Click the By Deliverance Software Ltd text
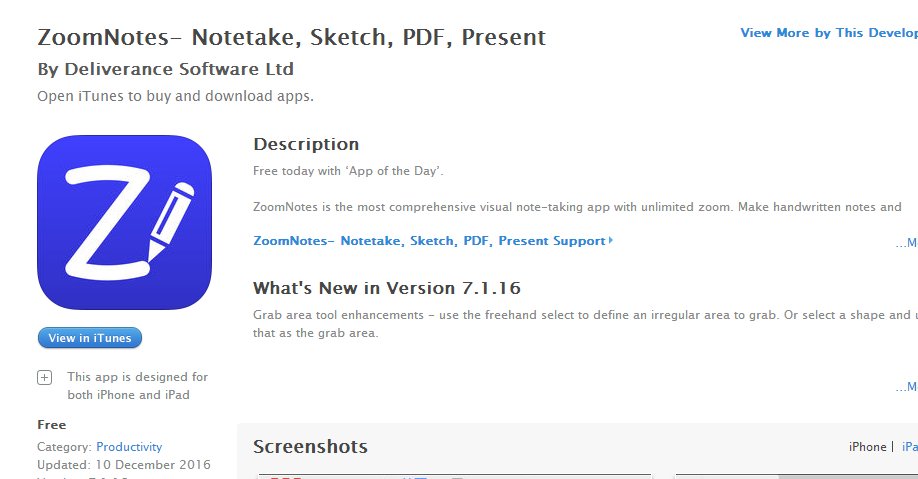The width and height of the screenshot is (918, 479). point(165,69)
